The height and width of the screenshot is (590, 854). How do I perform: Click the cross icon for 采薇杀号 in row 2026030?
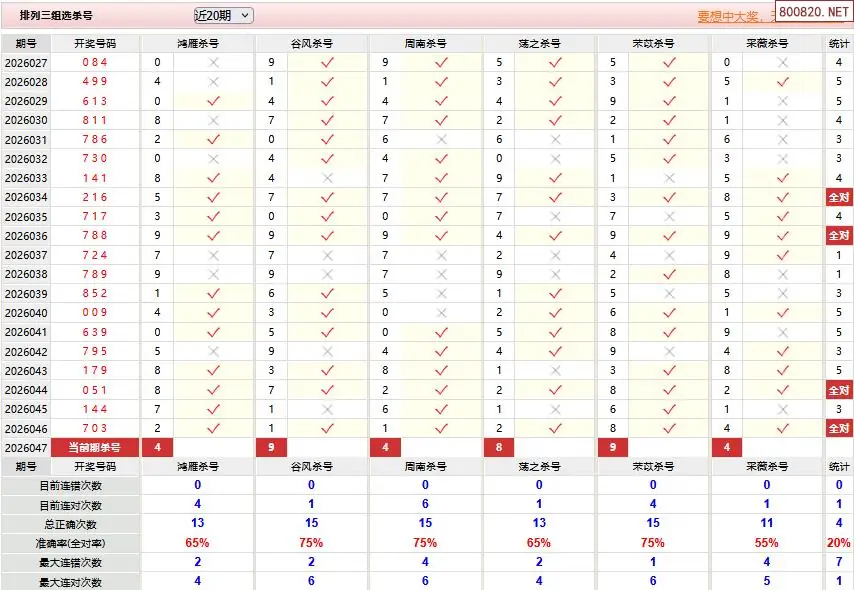(782, 120)
